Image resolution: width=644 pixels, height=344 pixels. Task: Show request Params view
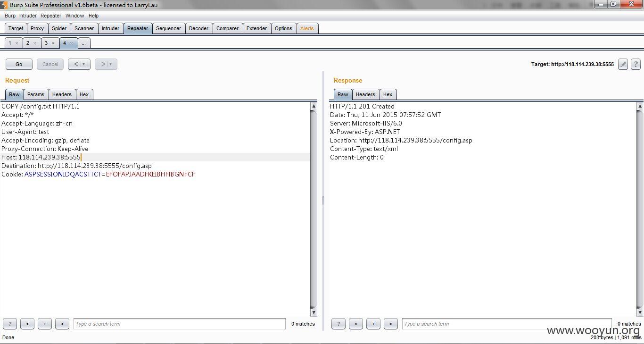point(36,94)
